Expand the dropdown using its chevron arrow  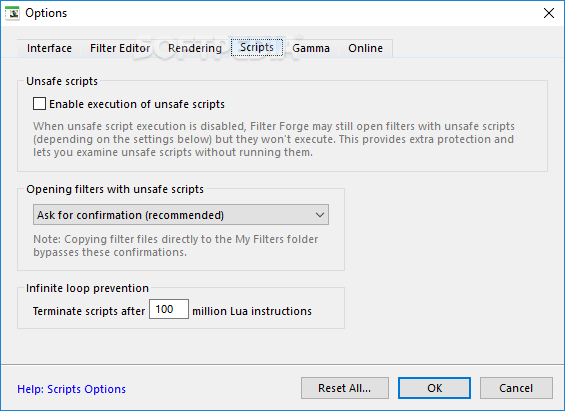(320, 215)
